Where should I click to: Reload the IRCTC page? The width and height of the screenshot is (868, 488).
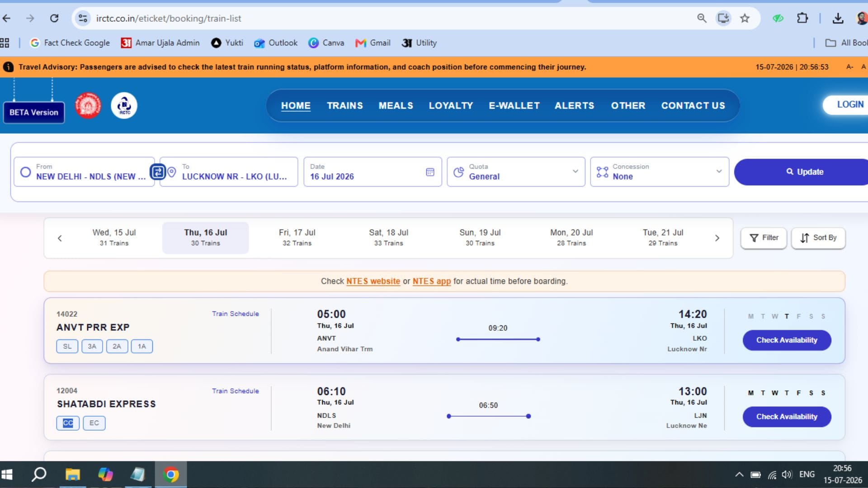pos(54,18)
